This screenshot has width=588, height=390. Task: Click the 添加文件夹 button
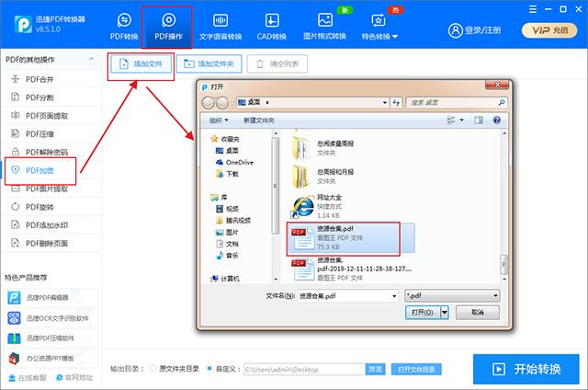point(209,64)
